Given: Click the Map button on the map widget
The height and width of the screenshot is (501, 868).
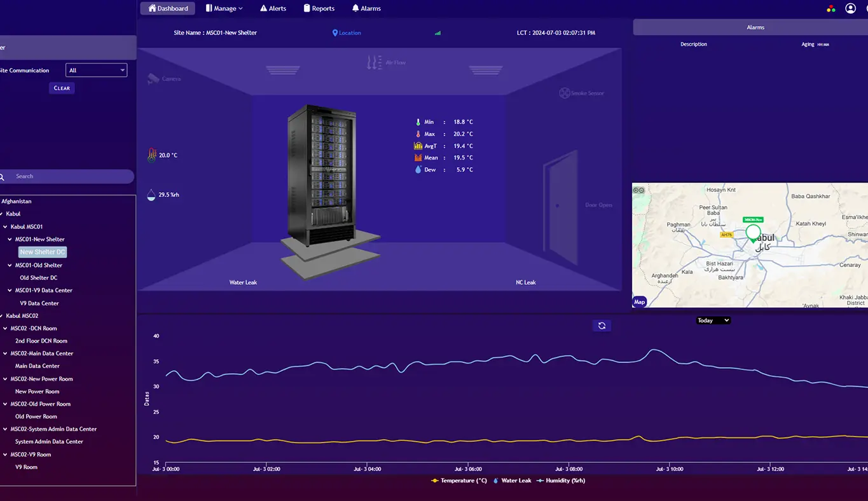Looking at the screenshot, I should pyautogui.click(x=639, y=302).
